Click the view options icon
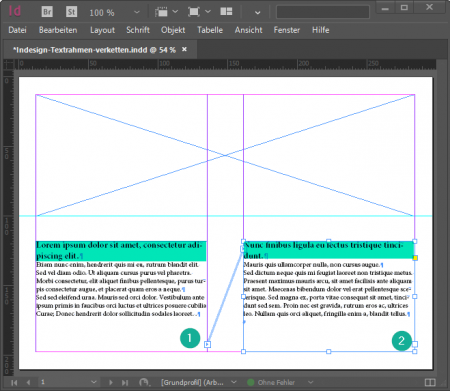Viewport: 450px width, 391px height. pyautogui.click(x=162, y=12)
